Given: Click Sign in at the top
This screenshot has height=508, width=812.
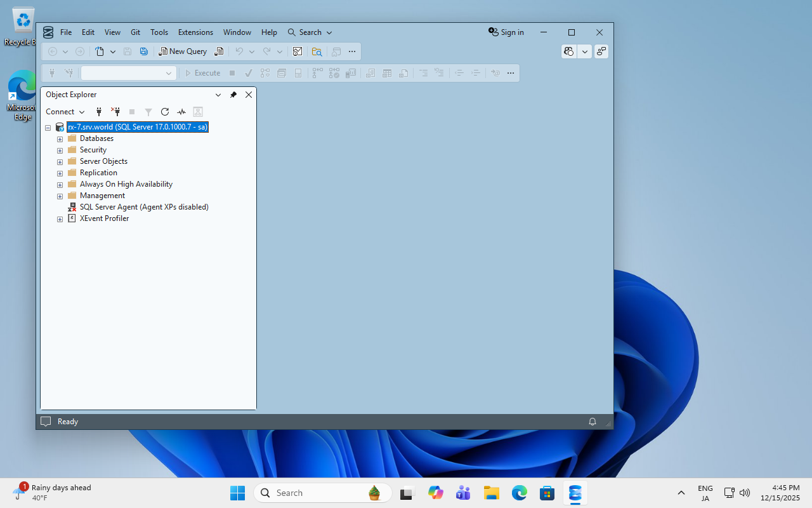Looking at the screenshot, I should 506,32.
